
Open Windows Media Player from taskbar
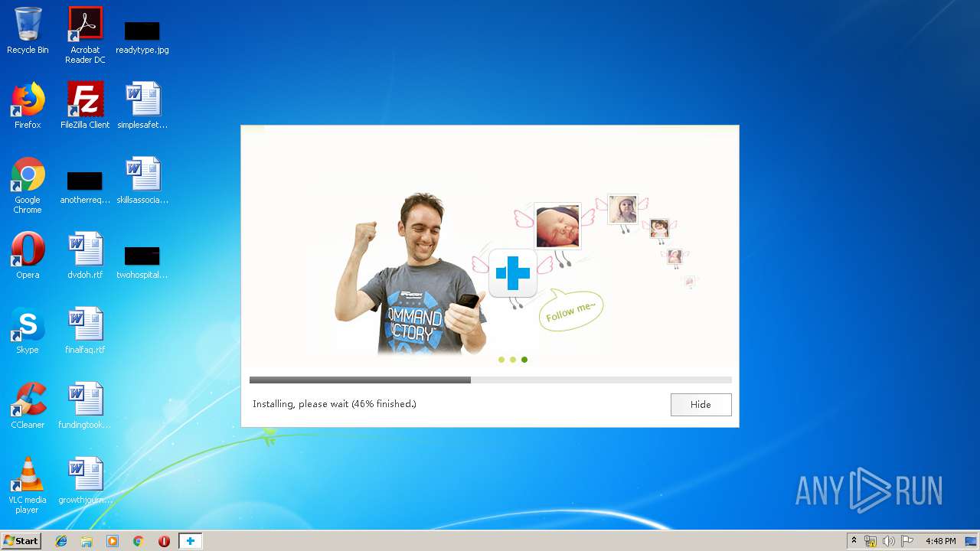point(113,541)
